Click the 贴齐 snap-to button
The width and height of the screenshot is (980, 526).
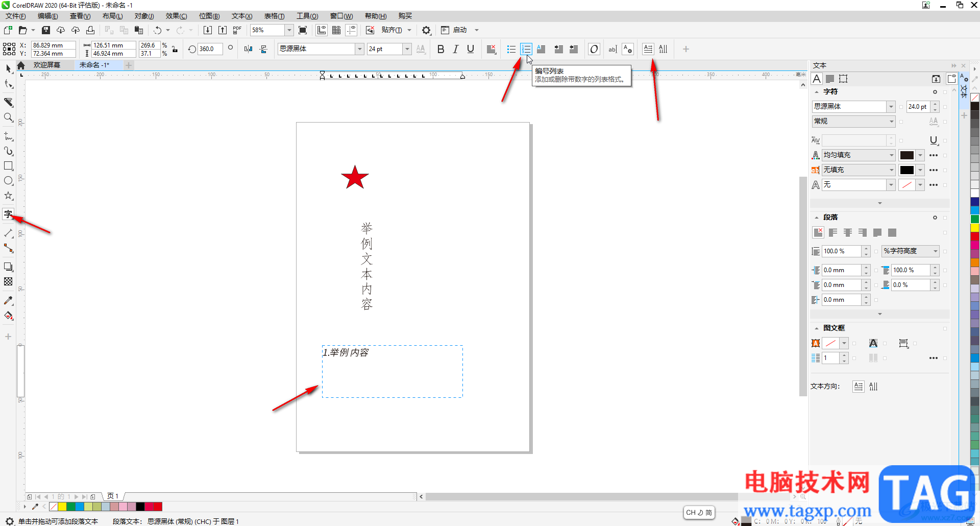click(x=391, y=30)
